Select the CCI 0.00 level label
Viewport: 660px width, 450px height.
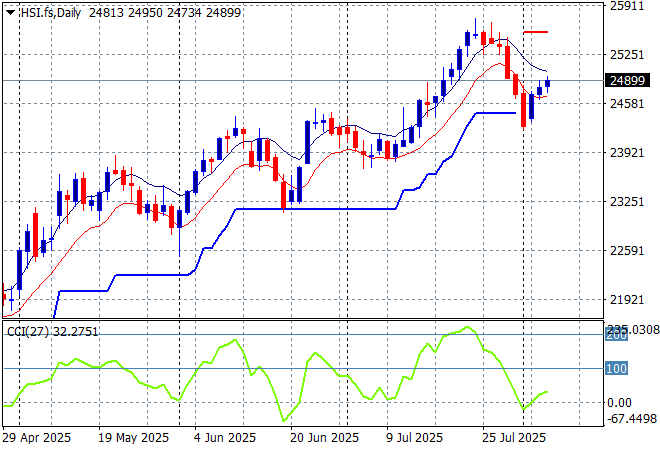coord(619,403)
